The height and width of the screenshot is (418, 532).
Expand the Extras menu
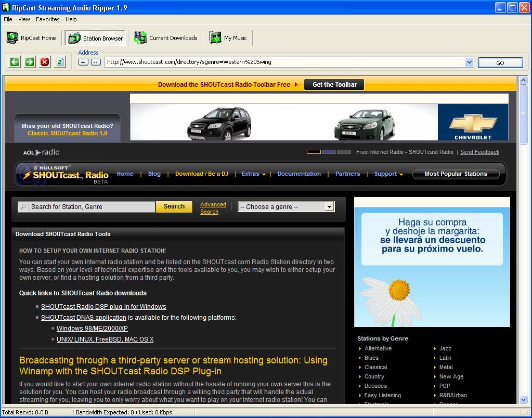tap(253, 174)
